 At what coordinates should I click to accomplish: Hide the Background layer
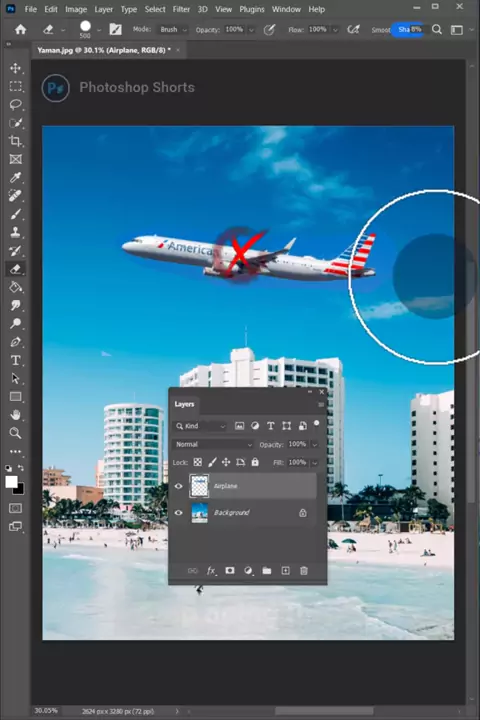pyautogui.click(x=179, y=513)
